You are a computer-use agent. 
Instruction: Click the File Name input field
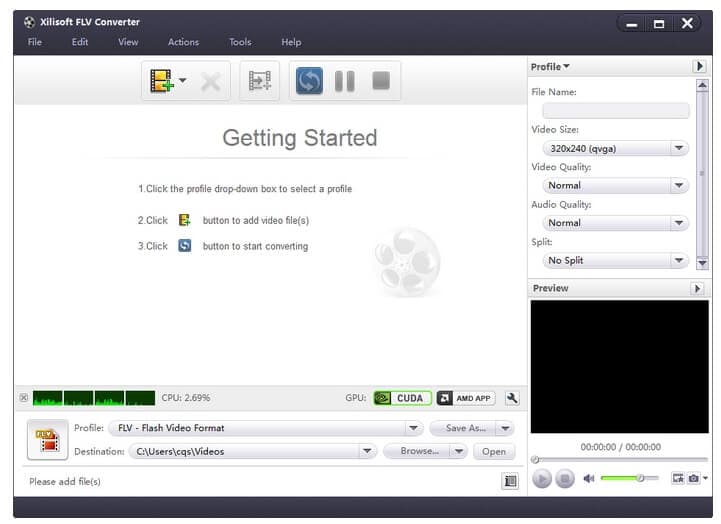(x=615, y=110)
